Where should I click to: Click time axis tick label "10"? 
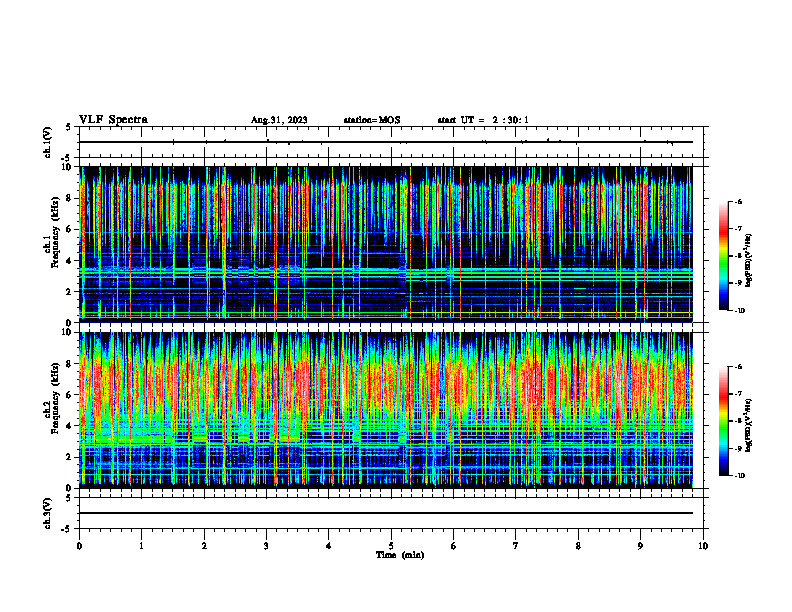[x=703, y=546]
